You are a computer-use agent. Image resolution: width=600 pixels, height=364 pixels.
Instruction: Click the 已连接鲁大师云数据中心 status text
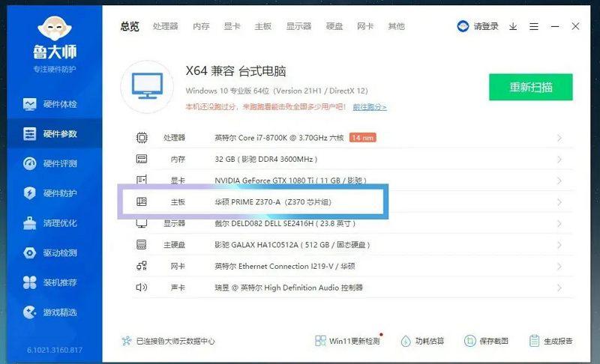click(175, 341)
